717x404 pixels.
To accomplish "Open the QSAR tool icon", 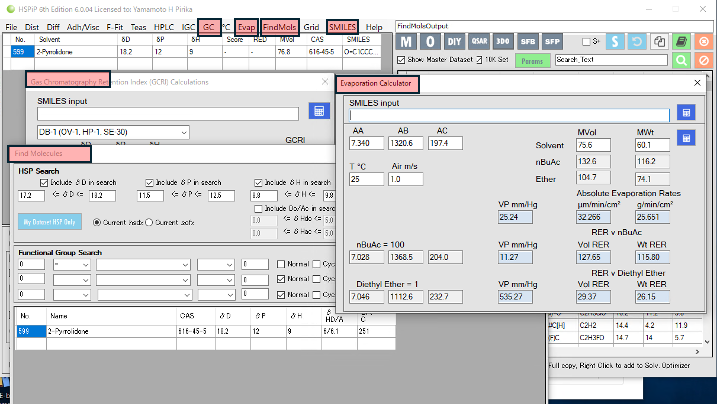I will [x=479, y=41].
